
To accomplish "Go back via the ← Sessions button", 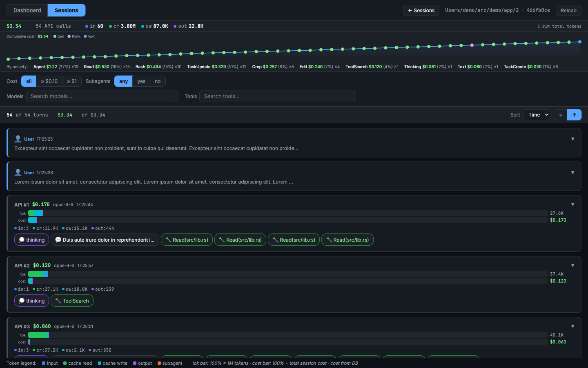I will [421, 10].
